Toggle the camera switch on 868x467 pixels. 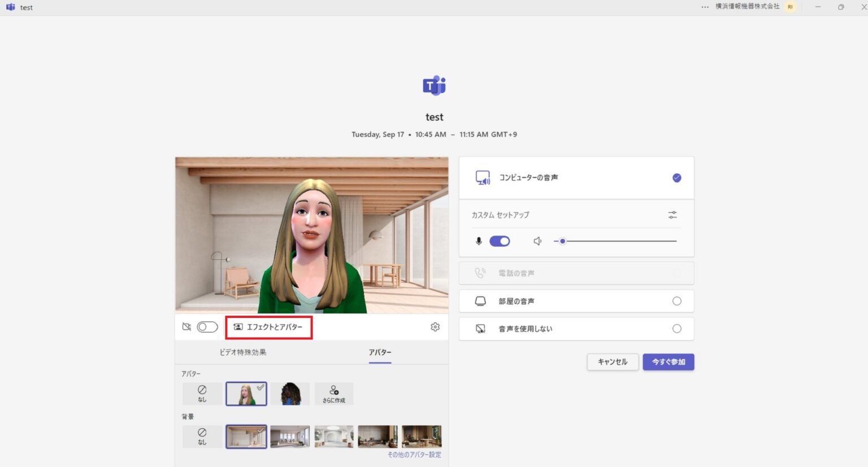click(x=207, y=327)
